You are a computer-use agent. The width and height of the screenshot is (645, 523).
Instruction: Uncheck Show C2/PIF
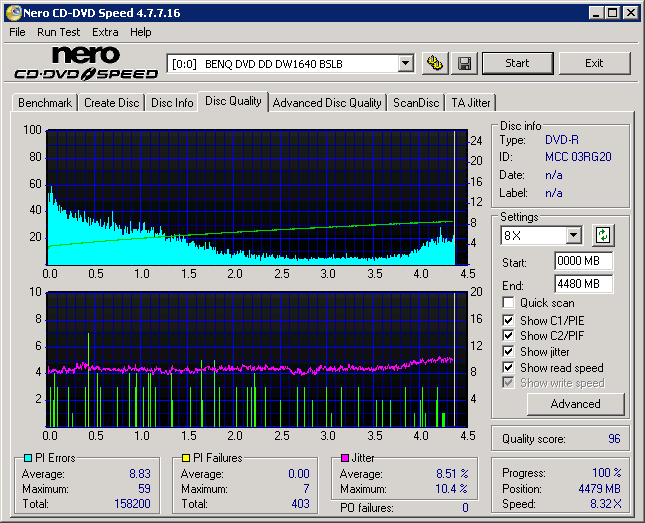tap(508, 335)
